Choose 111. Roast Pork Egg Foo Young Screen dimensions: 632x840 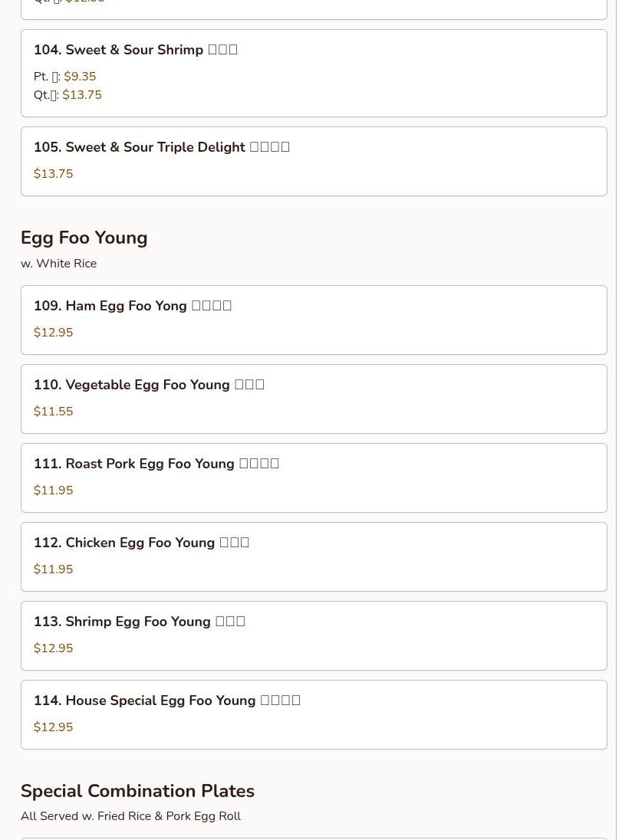tap(156, 464)
